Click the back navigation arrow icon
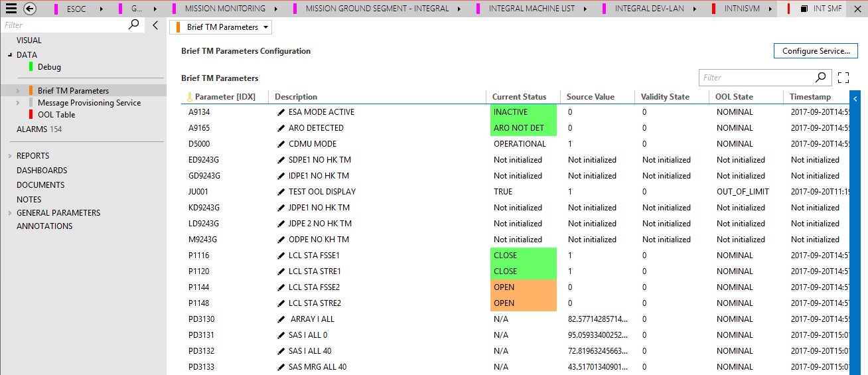Viewport: 868px width, 375px height. (x=29, y=9)
